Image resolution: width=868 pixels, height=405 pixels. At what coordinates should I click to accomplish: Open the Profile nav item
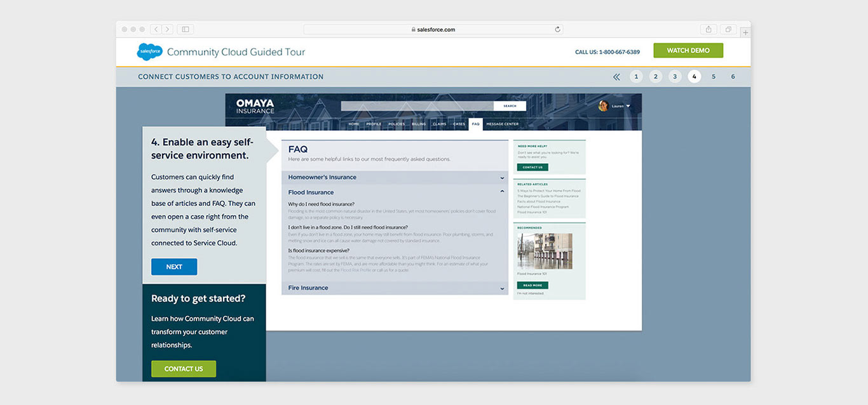(374, 124)
